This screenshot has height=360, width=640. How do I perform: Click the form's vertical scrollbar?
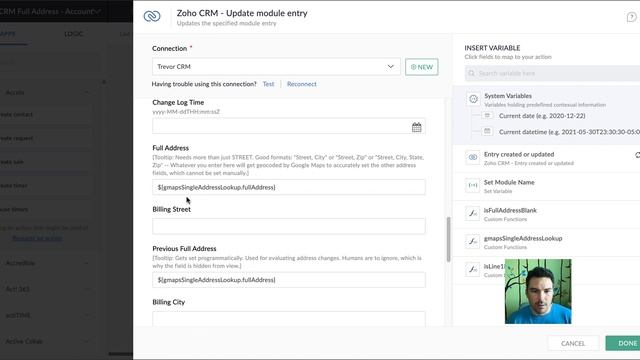(448, 239)
